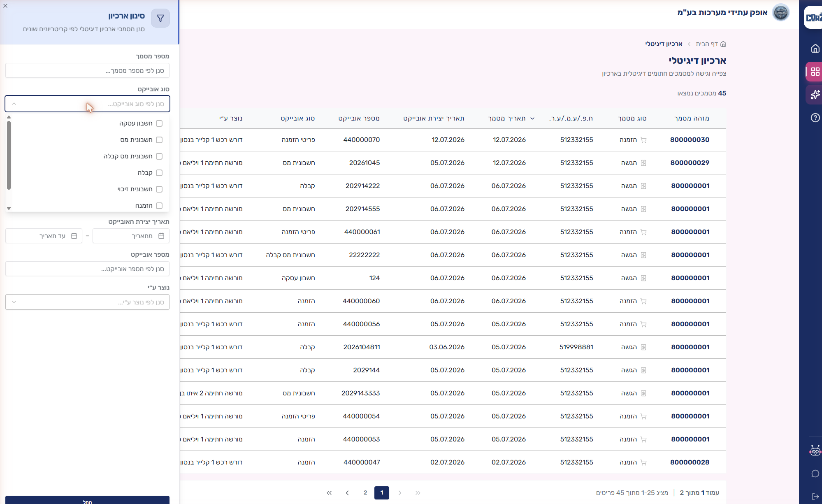Close the archive filter panel
Viewport: 822px width, 504px height.
pos(5,6)
